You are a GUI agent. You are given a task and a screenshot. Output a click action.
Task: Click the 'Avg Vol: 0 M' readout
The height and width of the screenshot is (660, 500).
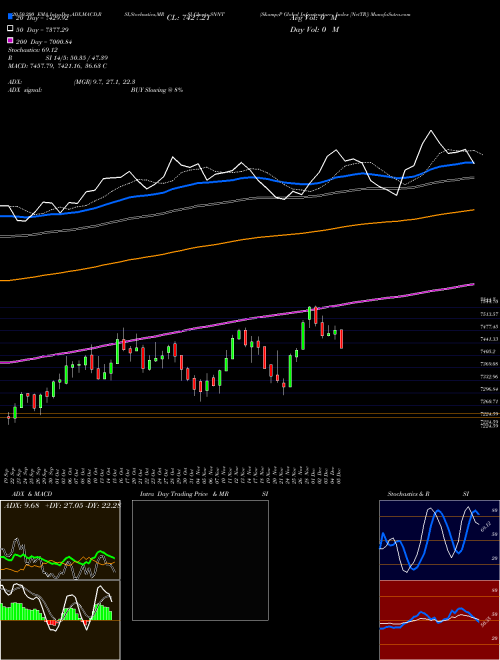[314, 18]
